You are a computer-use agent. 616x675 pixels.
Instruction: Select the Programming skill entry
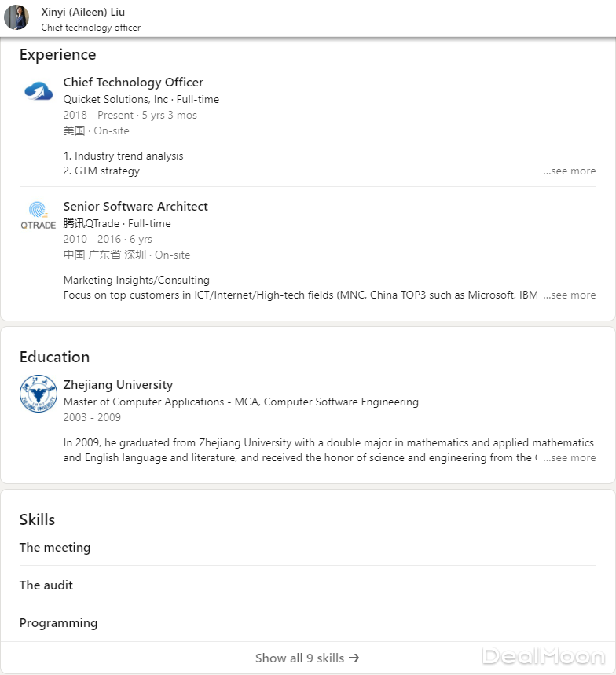coord(59,623)
